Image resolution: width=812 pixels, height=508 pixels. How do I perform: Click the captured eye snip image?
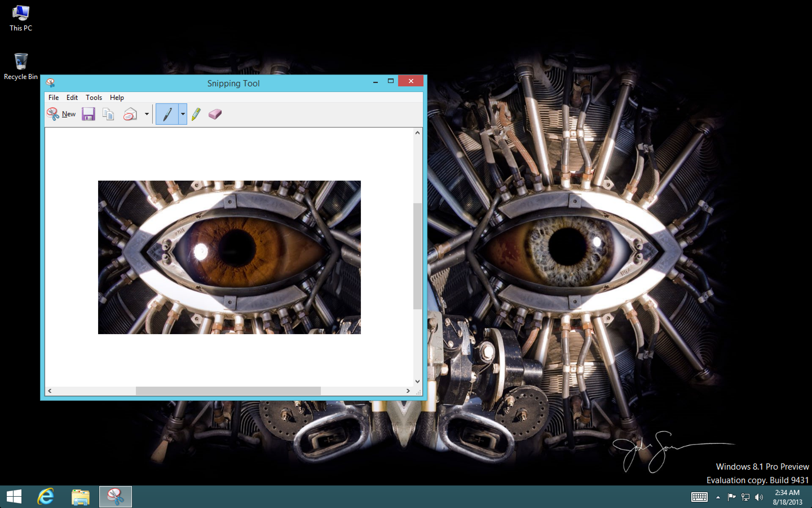[x=229, y=257]
